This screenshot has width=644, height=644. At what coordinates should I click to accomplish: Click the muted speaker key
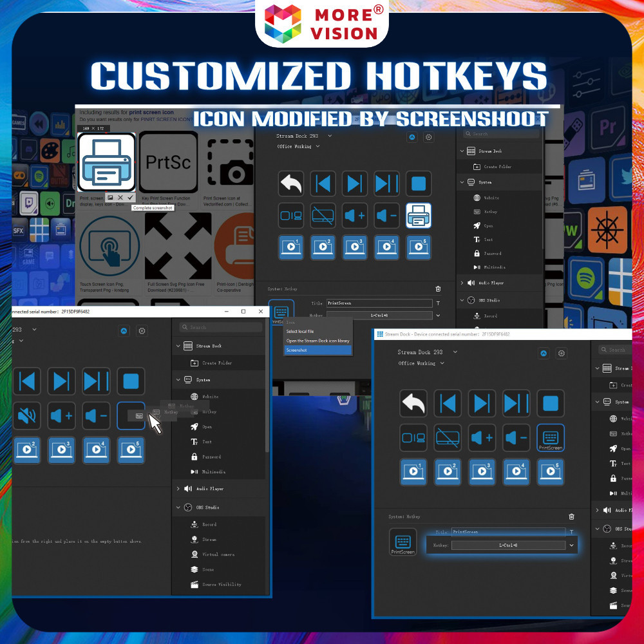26,415
